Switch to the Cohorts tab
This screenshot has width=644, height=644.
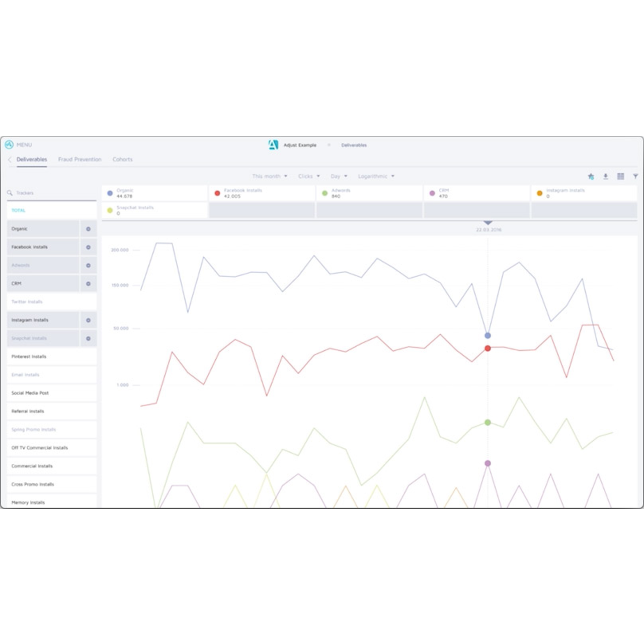coord(122,159)
